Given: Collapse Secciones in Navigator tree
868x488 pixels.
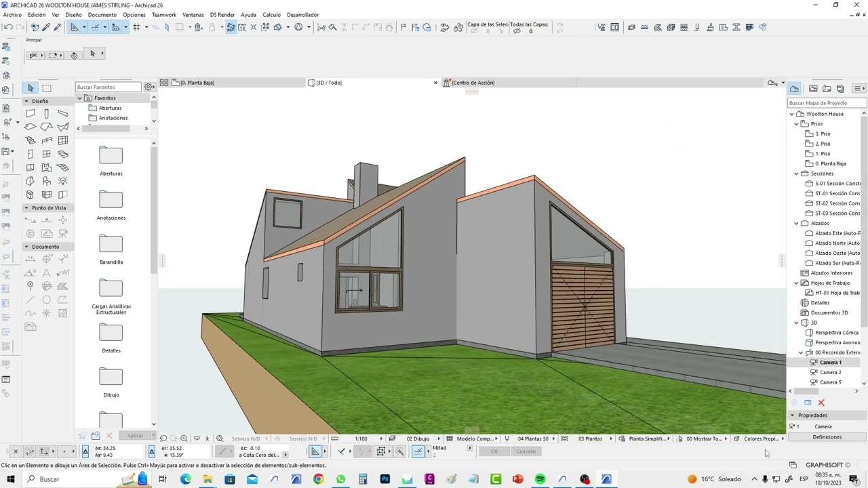Looking at the screenshot, I should pyautogui.click(x=797, y=174).
